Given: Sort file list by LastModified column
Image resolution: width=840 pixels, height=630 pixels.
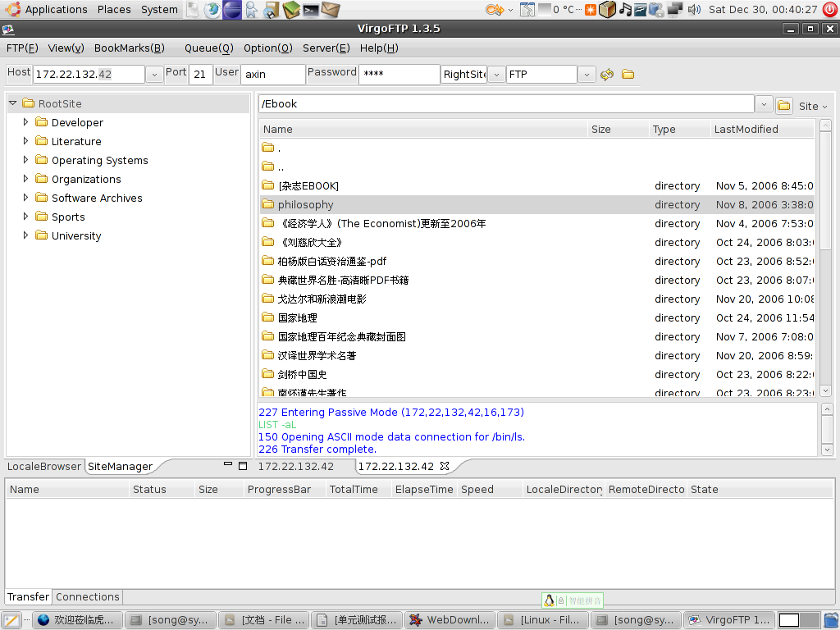Looking at the screenshot, I should [x=763, y=129].
